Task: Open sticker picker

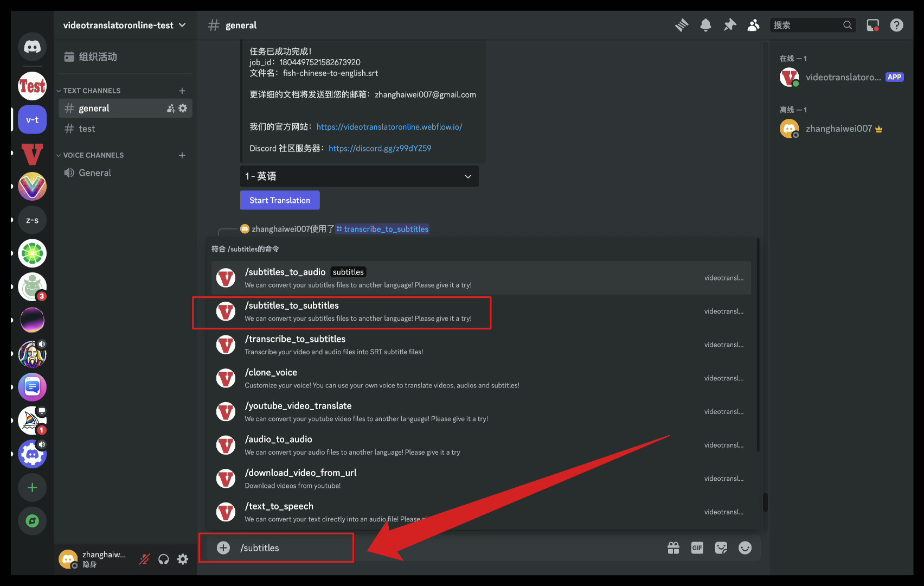Action: pyautogui.click(x=721, y=548)
